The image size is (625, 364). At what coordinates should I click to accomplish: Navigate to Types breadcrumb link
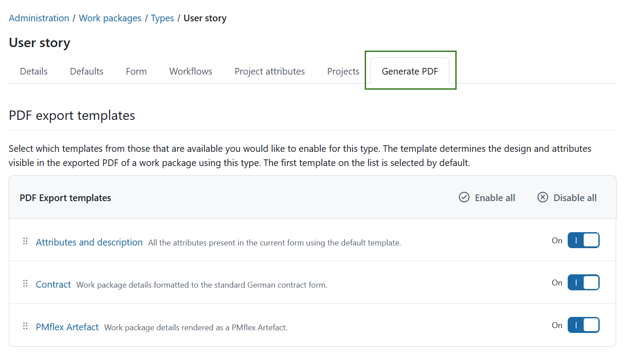163,18
